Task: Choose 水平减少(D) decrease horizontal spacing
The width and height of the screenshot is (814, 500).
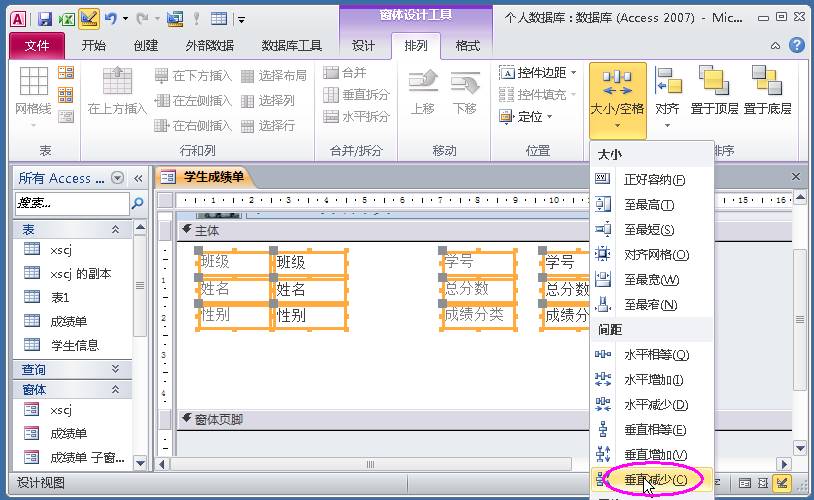Action: [652, 404]
